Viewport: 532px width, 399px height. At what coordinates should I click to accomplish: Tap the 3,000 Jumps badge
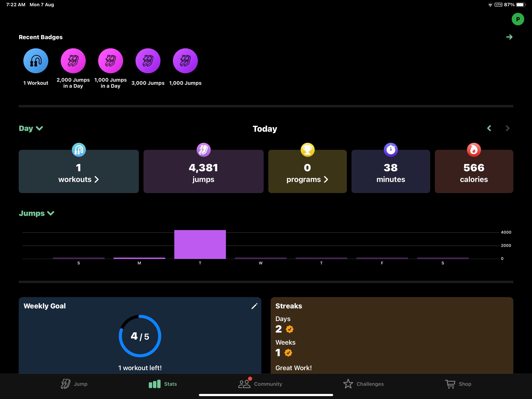pyautogui.click(x=148, y=61)
